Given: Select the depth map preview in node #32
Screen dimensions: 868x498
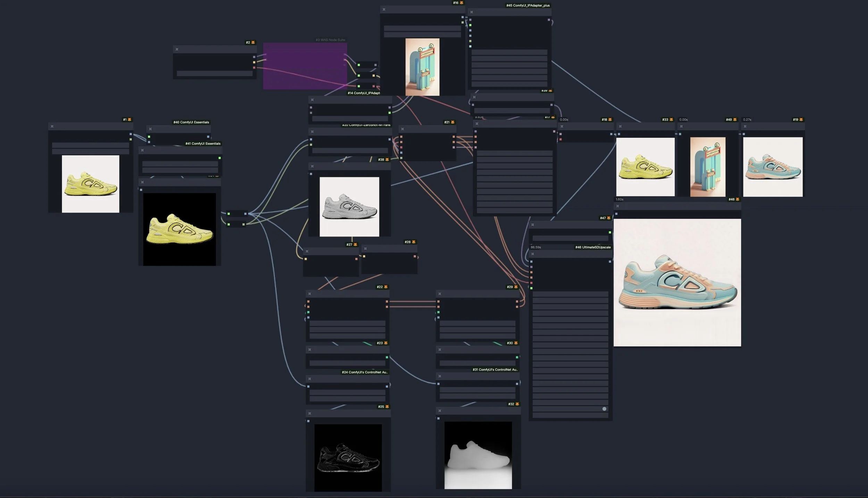Looking at the screenshot, I should click(478, 455).
